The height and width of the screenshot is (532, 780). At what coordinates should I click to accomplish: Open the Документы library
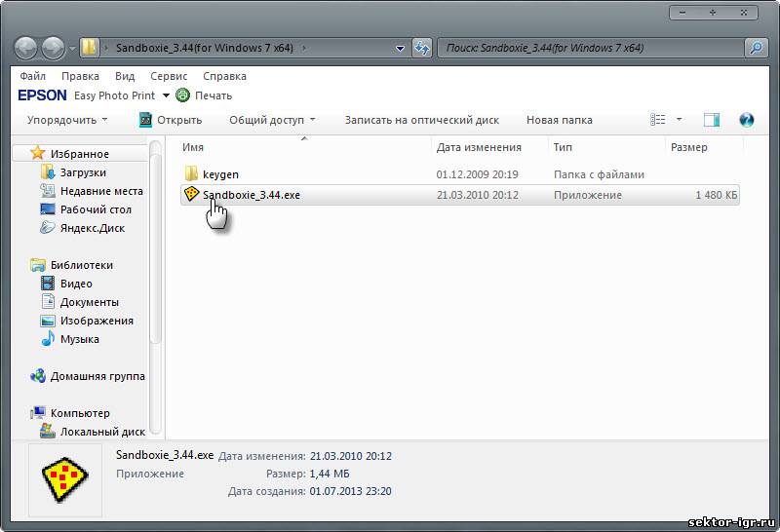click(x=90, y=302)
